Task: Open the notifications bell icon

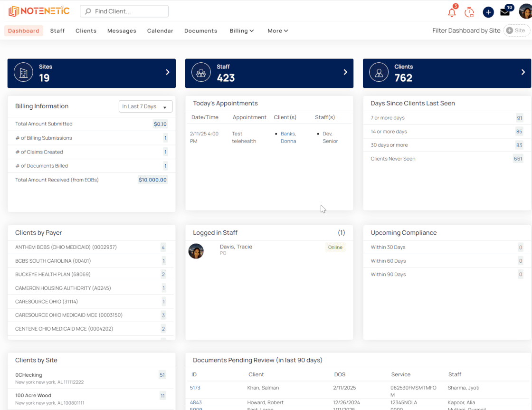Action: (452, 12)
